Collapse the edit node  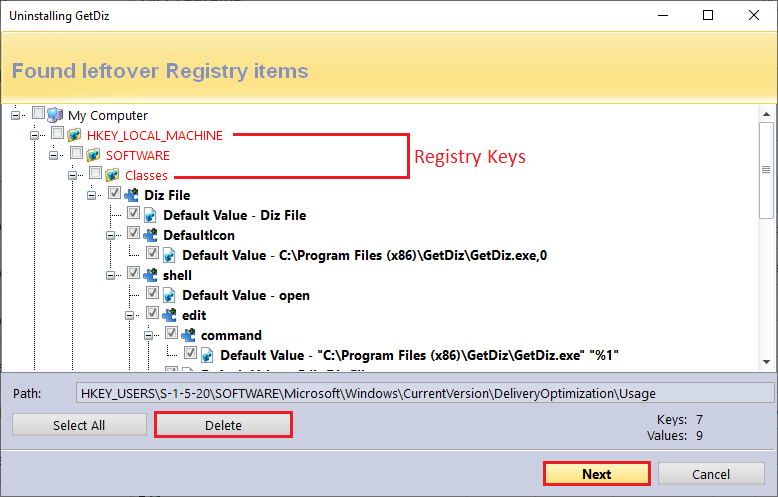tap(130, 315)
